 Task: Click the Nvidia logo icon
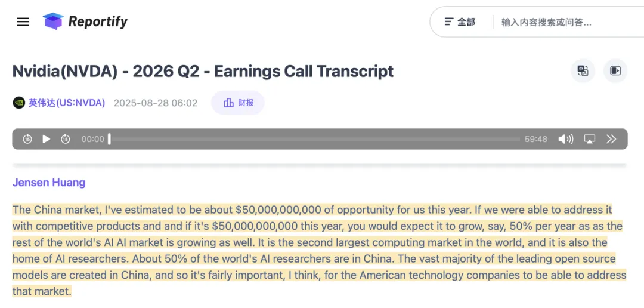tap(19, 103)
